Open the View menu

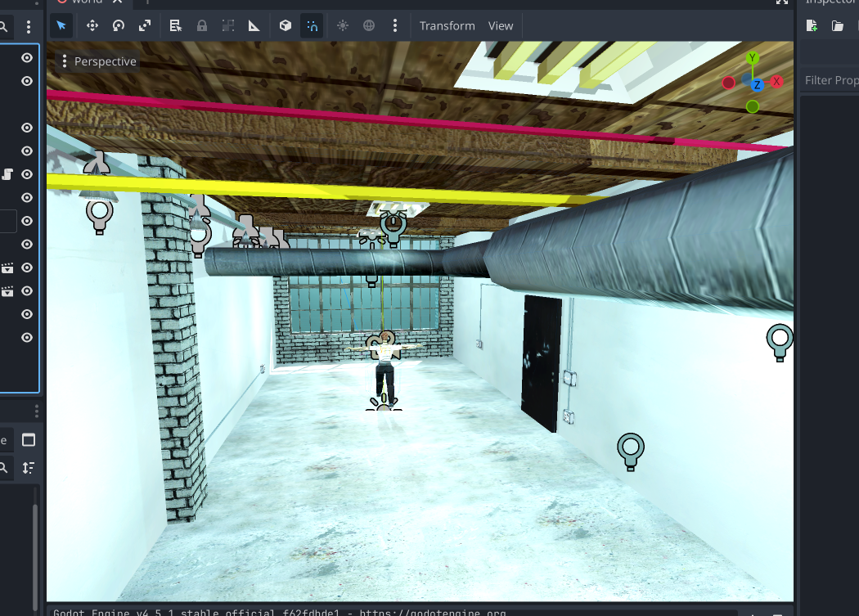pos(501,26)
